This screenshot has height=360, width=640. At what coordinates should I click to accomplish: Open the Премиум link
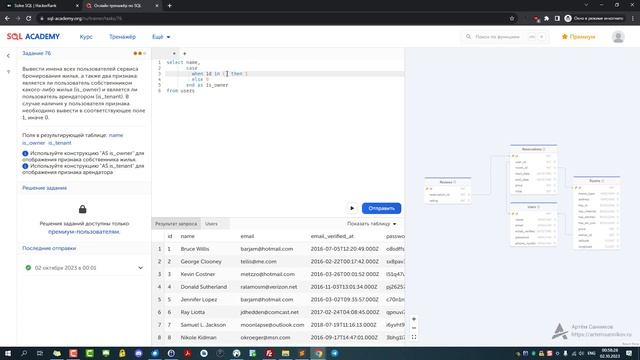click(578, 37)
